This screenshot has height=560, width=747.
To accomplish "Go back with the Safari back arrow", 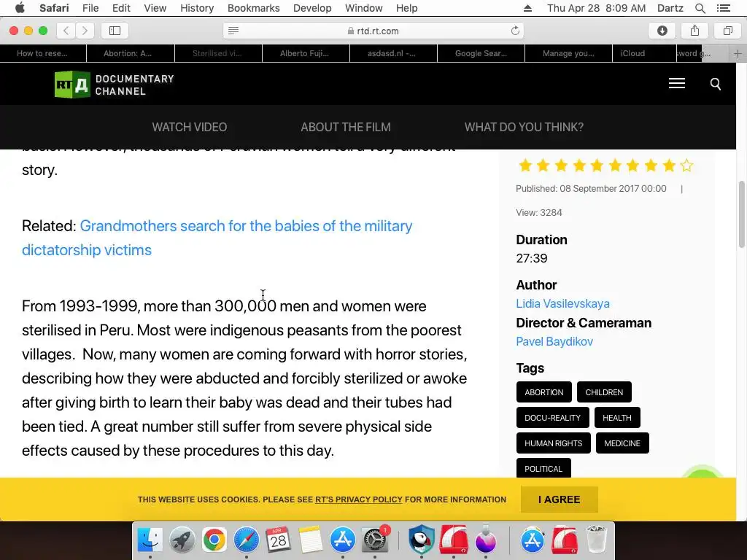I will coord(66,31).
